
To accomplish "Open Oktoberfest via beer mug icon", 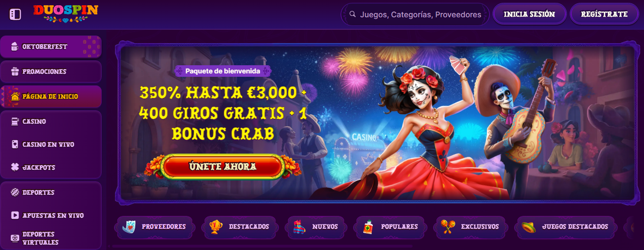I will [14, 47].
